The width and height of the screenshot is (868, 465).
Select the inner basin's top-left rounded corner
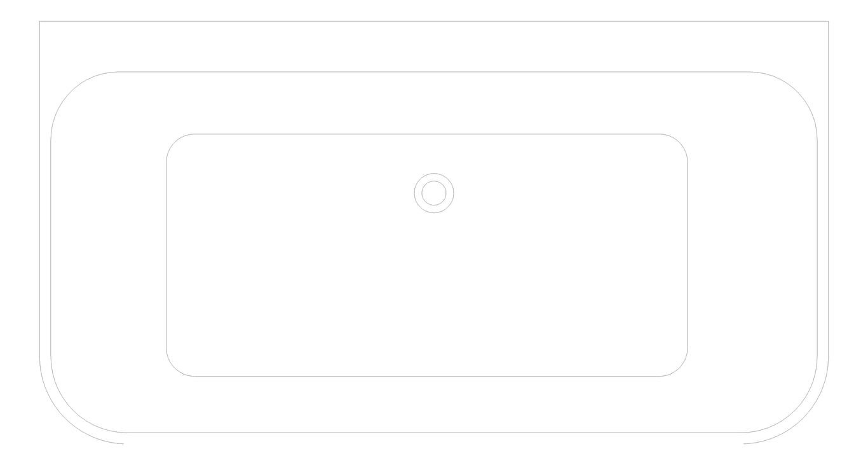point(175,142)
